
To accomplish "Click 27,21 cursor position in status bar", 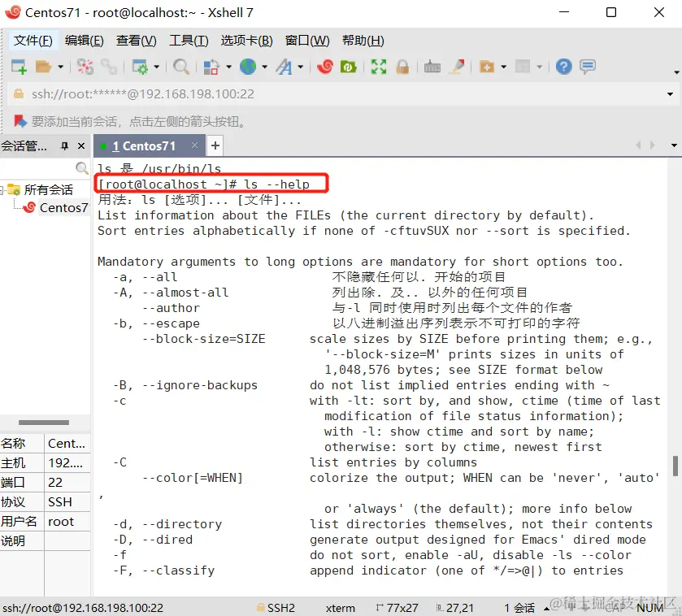I will pos(455,608).
